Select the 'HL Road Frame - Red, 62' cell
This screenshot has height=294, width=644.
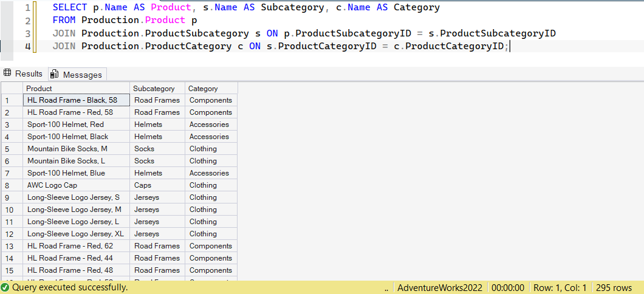pos(77,246)
